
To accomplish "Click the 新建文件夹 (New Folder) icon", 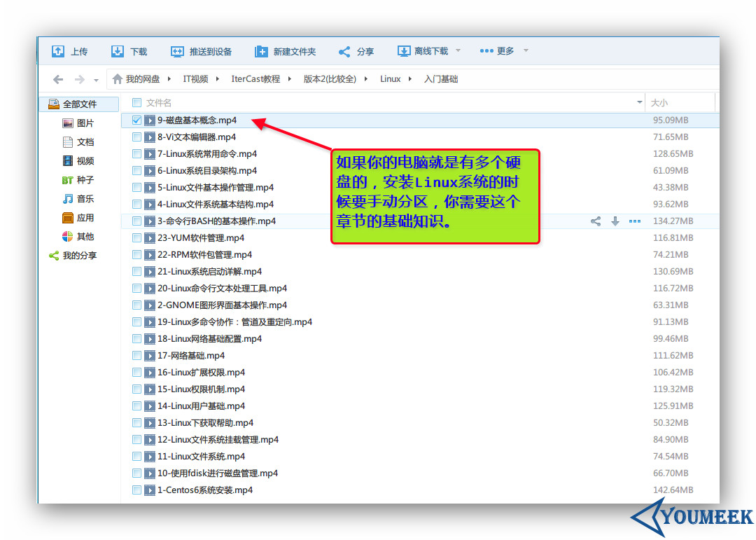I will [262, 50].
